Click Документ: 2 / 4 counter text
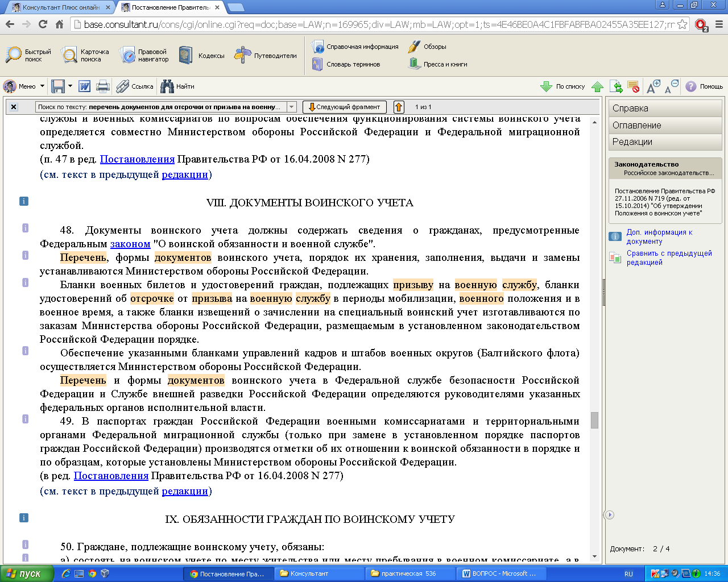 (640, 548)
